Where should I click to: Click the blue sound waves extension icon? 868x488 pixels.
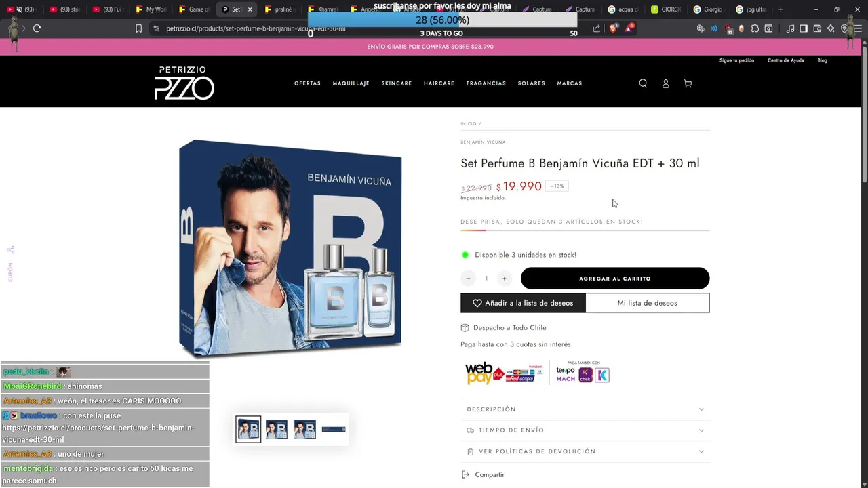pos(714,28)
